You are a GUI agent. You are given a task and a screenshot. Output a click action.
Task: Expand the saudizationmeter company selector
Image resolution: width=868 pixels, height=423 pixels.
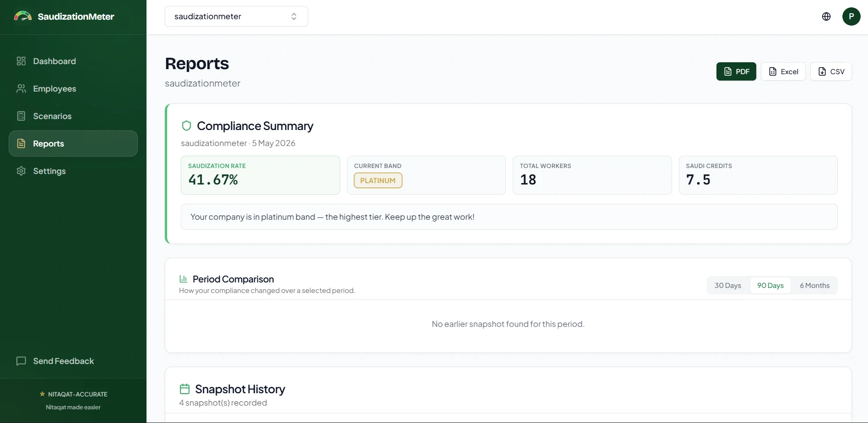click(x=236, y=16)
